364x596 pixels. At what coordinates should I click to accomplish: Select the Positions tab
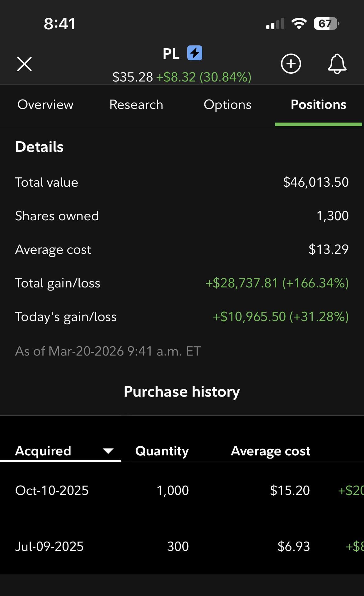[318, 105]
